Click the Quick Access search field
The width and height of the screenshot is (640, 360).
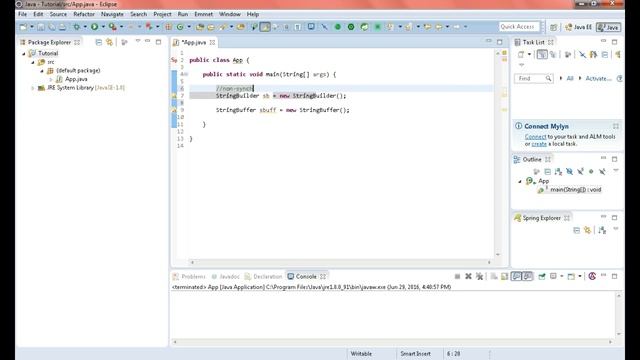(519, 27)
